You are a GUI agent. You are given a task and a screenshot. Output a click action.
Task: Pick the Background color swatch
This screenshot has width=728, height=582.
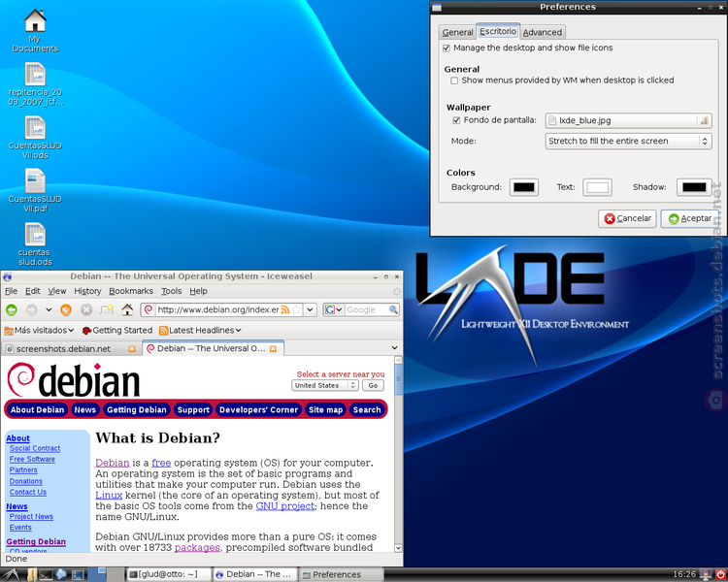(x=524, y=187)
